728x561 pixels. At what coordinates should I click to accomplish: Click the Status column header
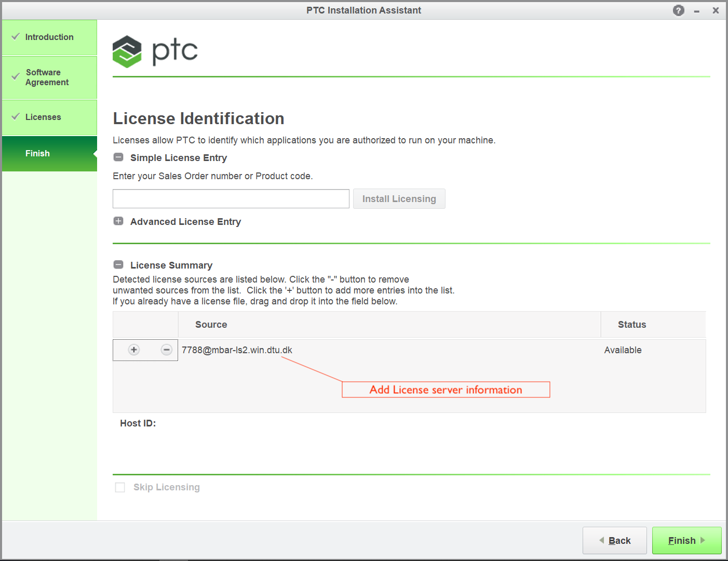653,325
